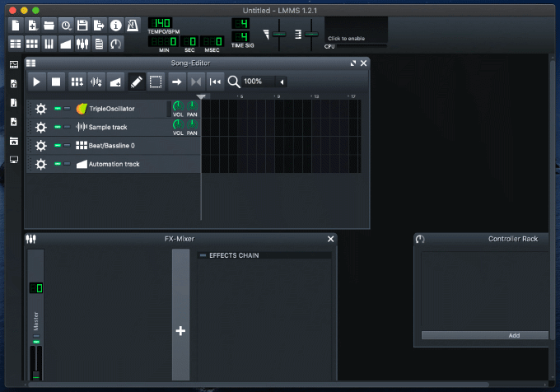Open the What's This info icon

point(116,26)
